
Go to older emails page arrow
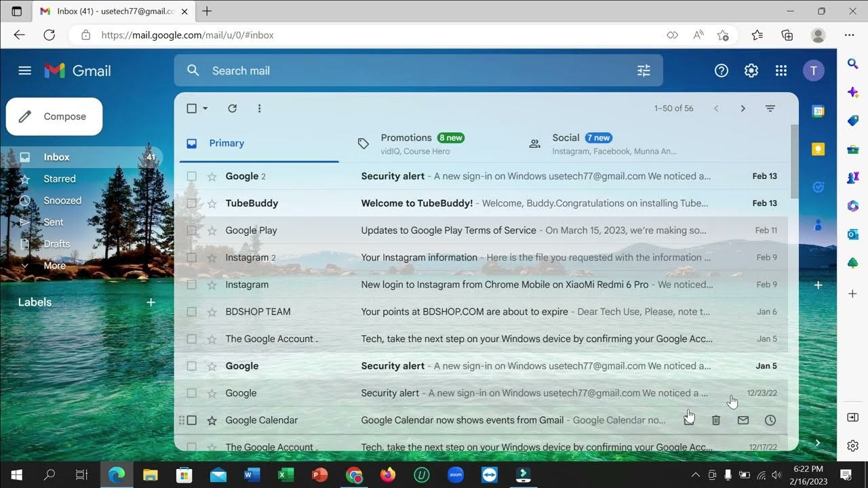(743, 108)
